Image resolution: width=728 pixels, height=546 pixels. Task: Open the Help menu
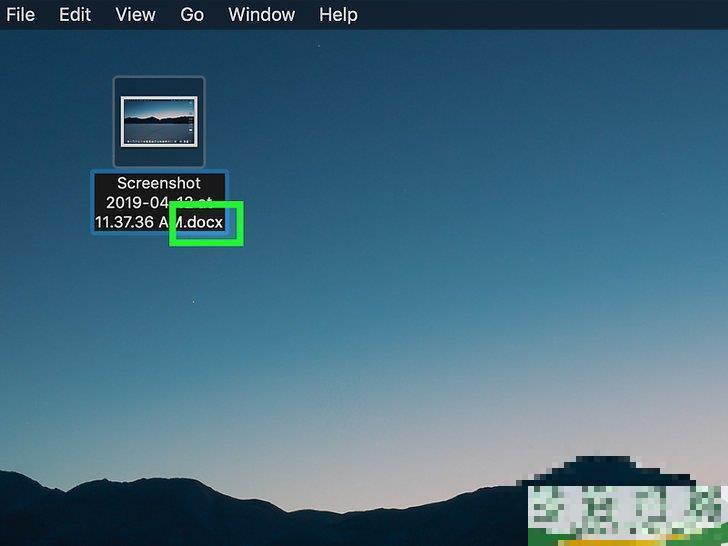pos(338,14)
